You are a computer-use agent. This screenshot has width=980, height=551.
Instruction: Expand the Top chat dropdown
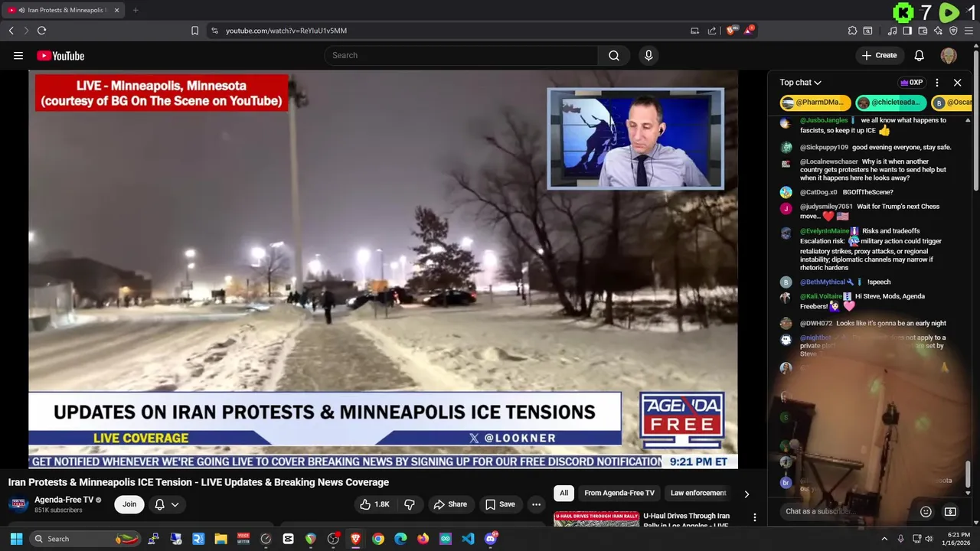(801, 83)
